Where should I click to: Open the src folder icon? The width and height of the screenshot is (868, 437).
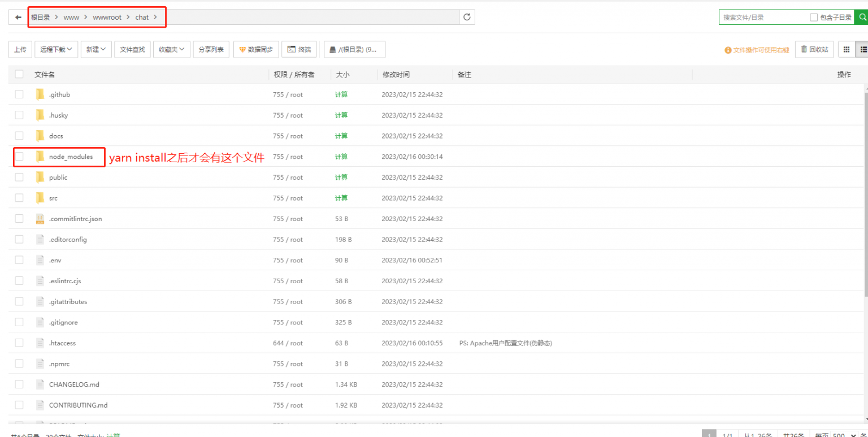pos(40,198)
